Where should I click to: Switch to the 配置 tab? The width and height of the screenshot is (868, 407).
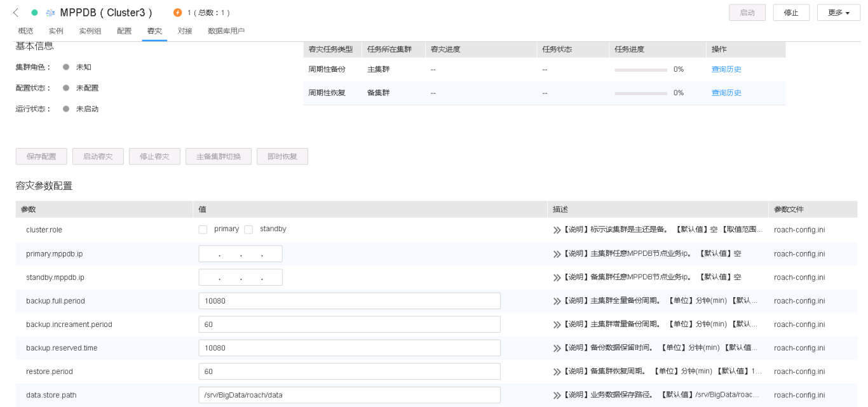[x=124, y=31]
